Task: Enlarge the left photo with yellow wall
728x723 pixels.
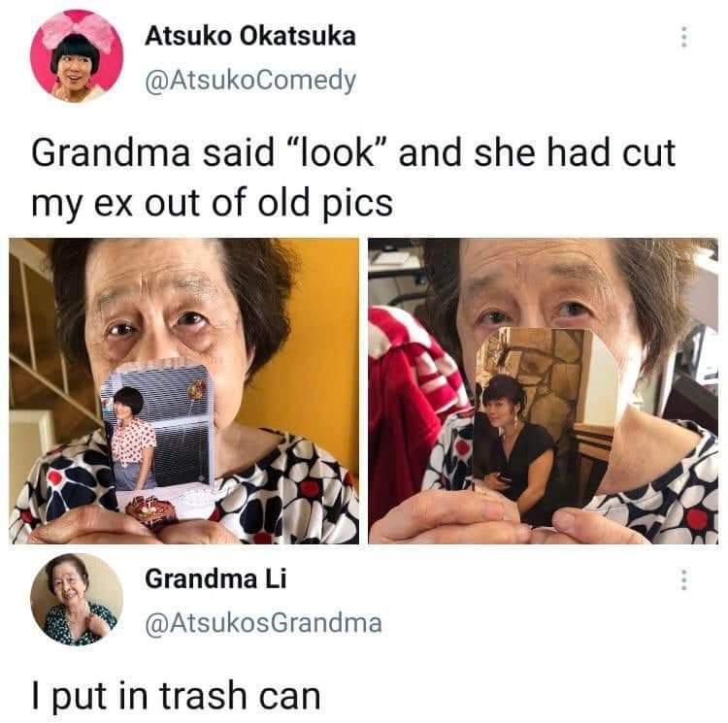Action: pos(183,391)
